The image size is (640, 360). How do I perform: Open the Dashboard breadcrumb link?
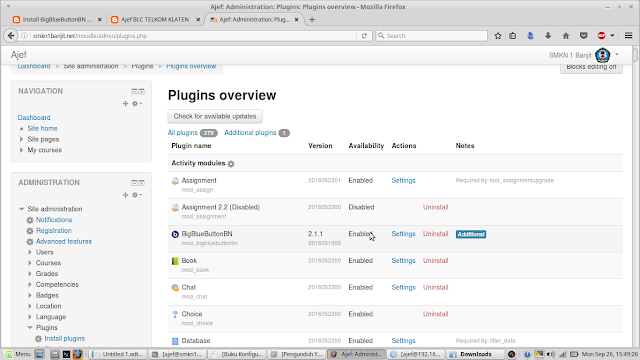34,67
